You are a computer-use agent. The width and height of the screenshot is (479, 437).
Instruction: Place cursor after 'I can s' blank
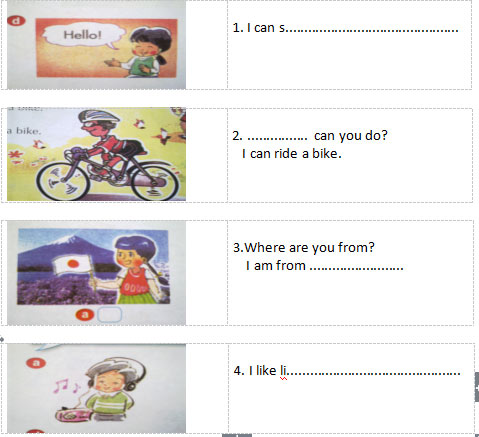(372, 29)
